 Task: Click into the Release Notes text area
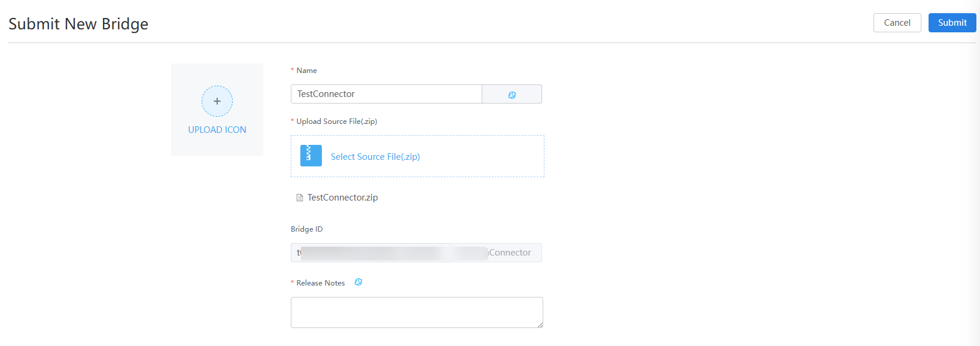click(417, 312)
